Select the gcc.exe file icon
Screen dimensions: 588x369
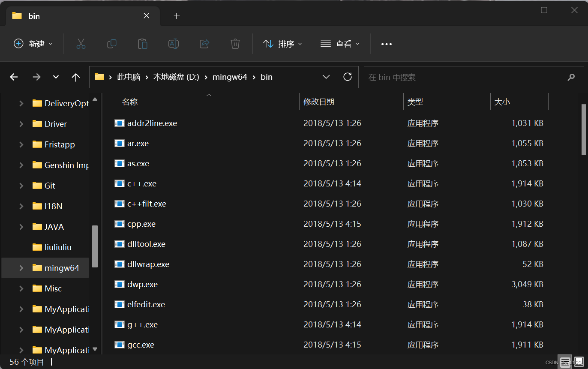point(120,345)
